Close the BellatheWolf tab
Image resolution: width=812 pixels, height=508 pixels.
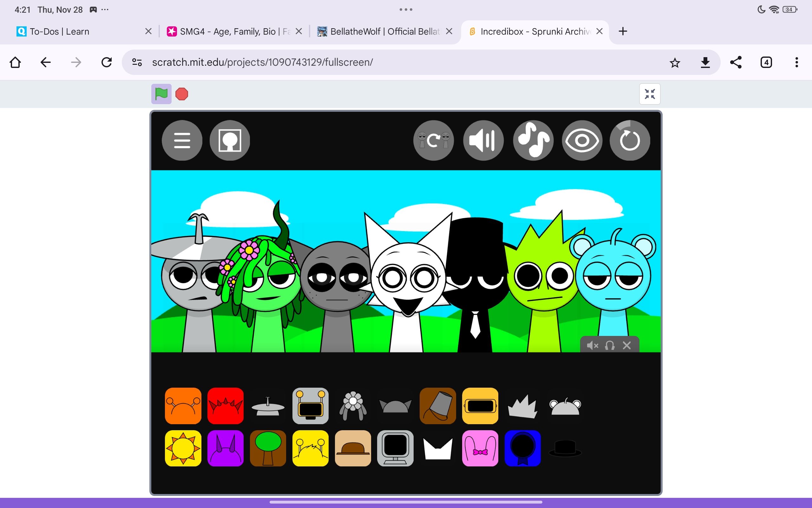pyautogui.click(x=449, y=31)
